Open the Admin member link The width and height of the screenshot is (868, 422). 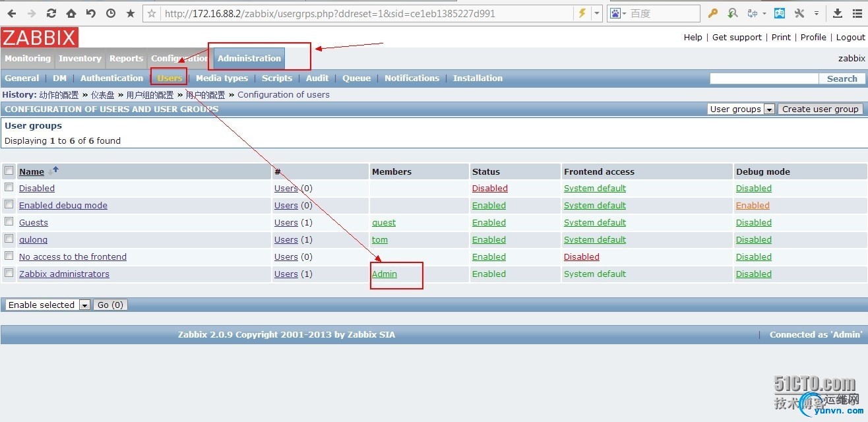385,274
